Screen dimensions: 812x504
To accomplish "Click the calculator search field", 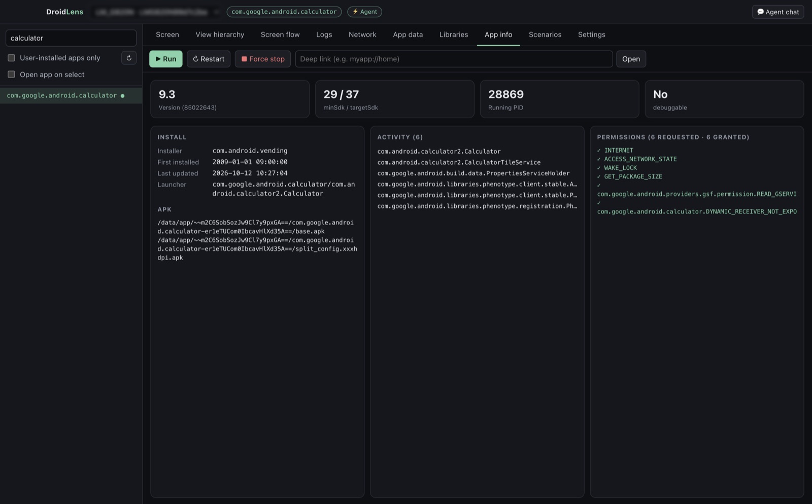I will click(x=71, y=38).
